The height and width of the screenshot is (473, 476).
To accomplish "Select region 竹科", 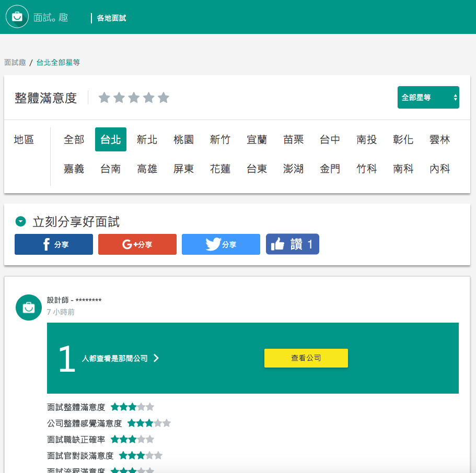I will (x=366, y=169).
